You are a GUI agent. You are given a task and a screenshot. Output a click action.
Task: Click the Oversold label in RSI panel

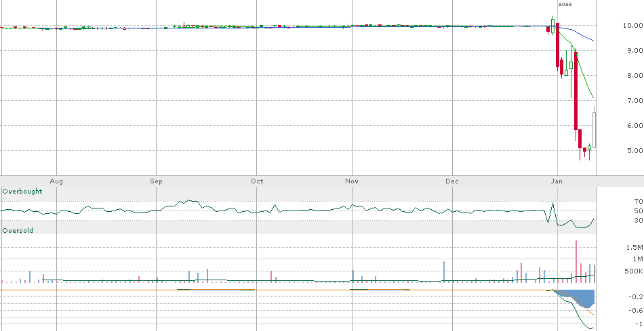point(18,231)
